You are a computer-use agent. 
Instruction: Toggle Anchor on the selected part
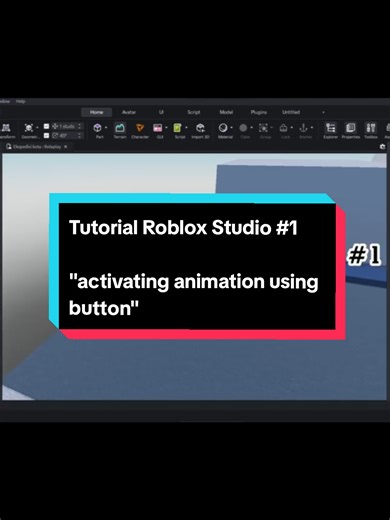tap(303, 128)
